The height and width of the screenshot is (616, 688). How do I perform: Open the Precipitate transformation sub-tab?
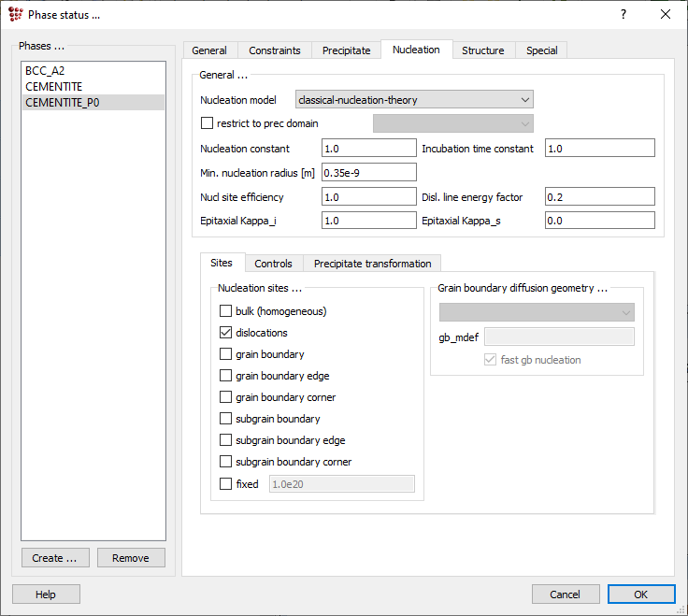(372, 264)
